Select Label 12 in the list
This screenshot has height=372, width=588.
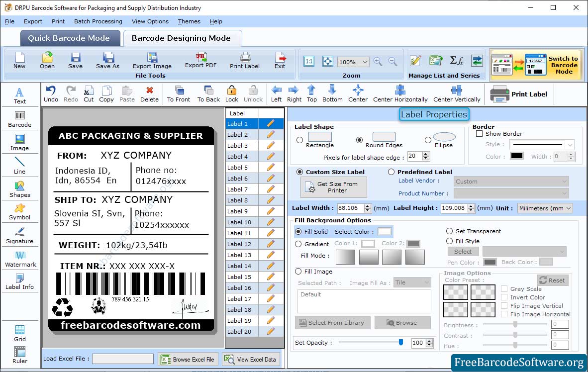[x=242, y=244]
